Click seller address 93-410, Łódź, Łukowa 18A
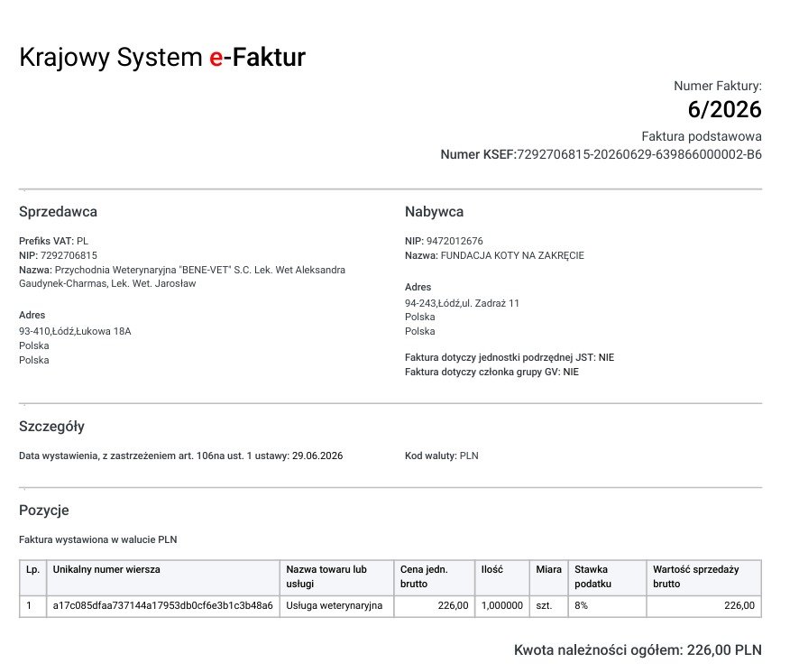The width and height of the screenshot is (799, 672). (x=75, y=331)
